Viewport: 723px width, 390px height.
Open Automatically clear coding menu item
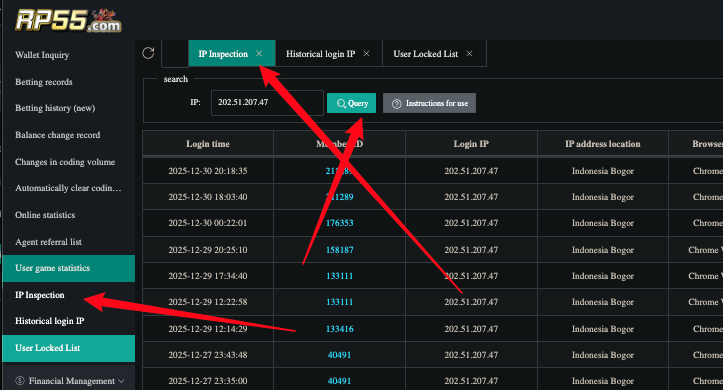coord(68,188)
